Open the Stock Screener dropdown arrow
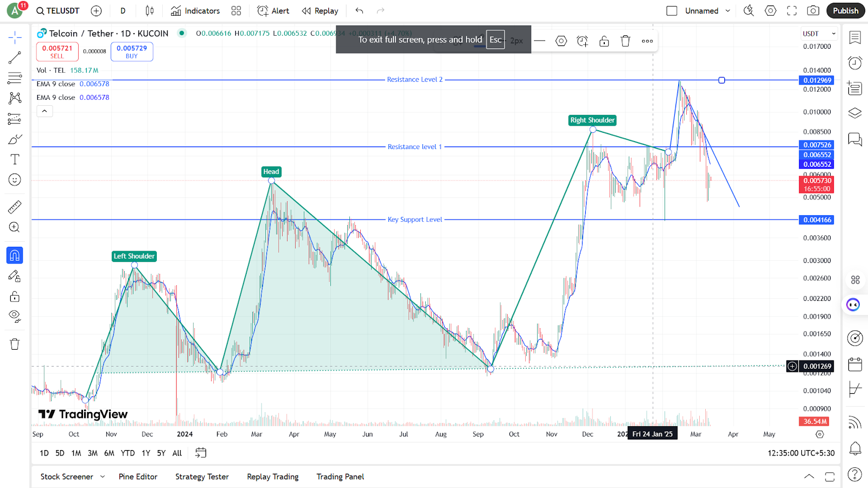This screenshot has width=868, height=488. [x=103, y=477]
